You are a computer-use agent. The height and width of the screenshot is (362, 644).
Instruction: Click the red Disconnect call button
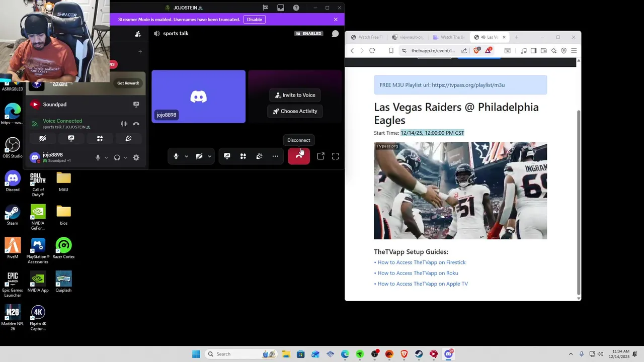(x=299, y=156)
